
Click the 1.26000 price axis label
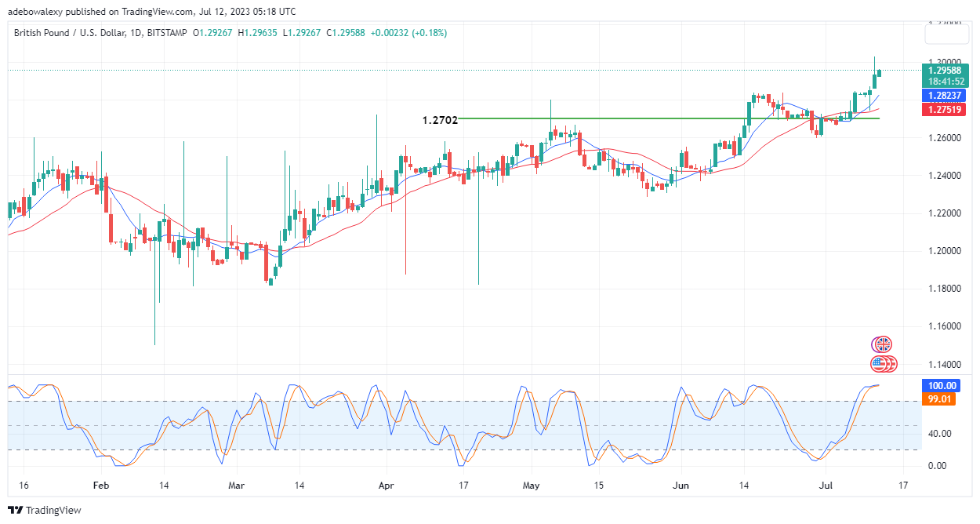point(944,138)
